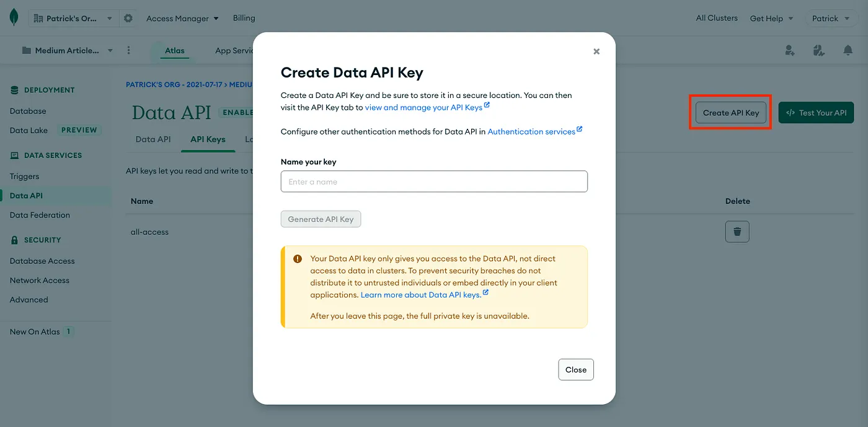
Task: Open the activity feed icon
Action: [x=819, y=50]
